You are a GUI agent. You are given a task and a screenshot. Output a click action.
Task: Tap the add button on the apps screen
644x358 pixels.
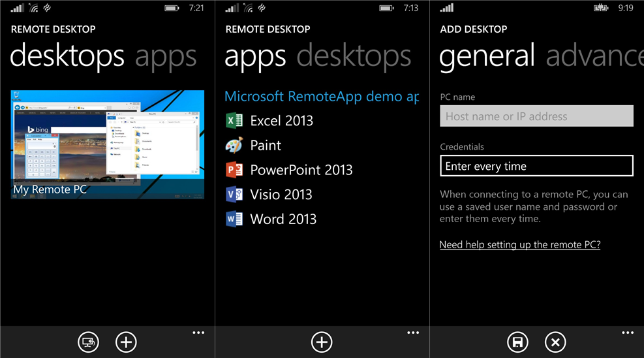pyautogui.click(x=322, y=342)
